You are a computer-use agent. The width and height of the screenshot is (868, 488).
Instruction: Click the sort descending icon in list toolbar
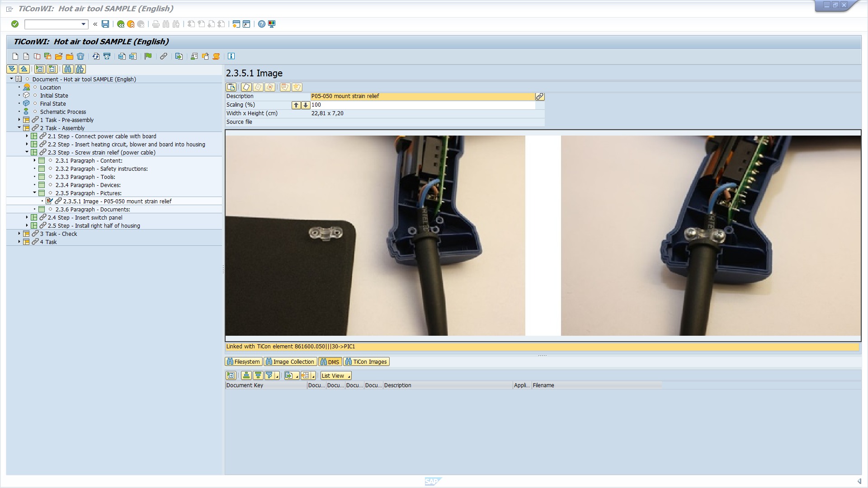click(x=258, y=375)
